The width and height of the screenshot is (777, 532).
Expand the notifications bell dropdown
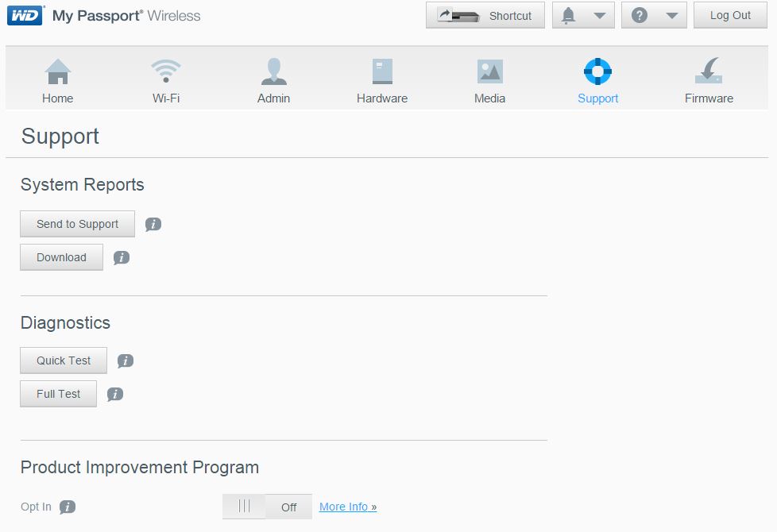pyautogui.click(x=583, y=15)
